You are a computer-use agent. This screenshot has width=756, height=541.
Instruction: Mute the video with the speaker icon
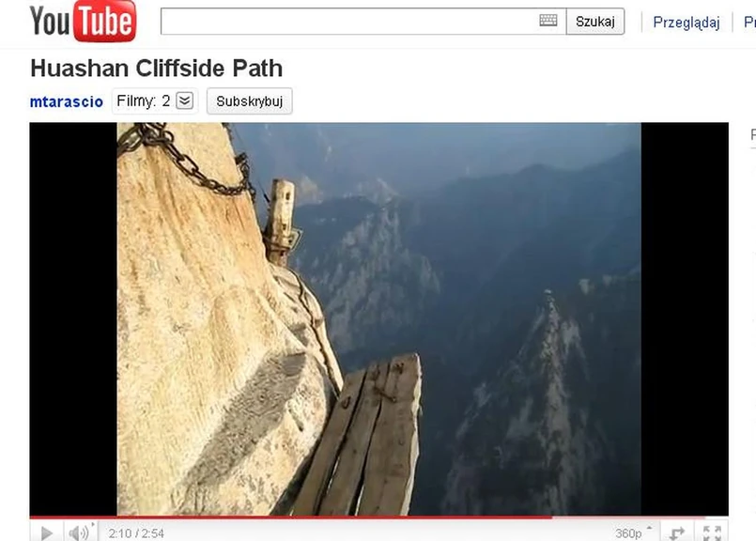[x=80, y=533]
